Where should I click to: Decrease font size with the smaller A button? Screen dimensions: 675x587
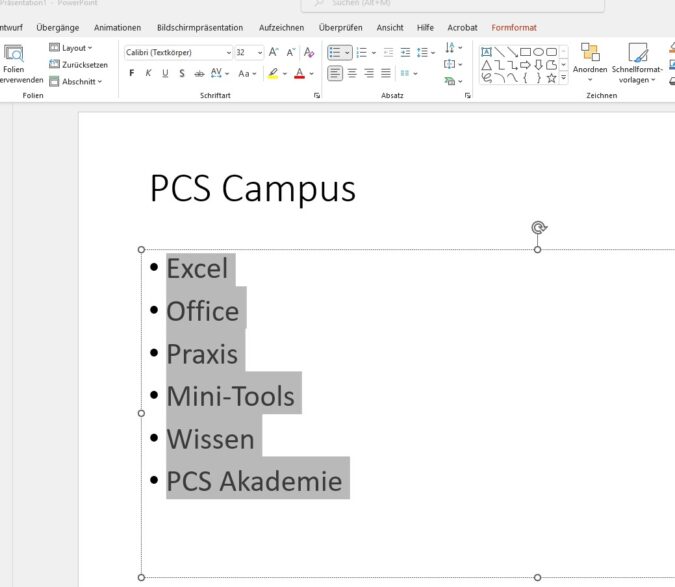coord(291,53)
